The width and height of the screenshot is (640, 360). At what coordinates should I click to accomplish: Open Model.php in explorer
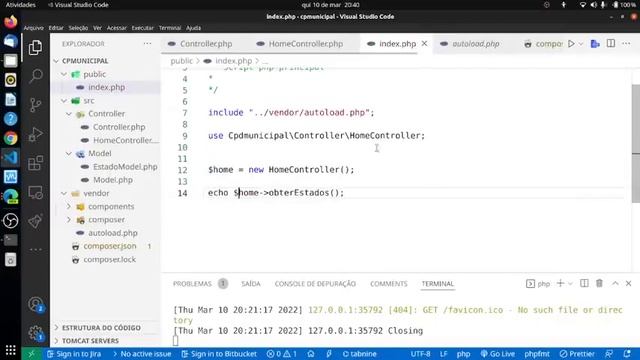pos(113,180)
